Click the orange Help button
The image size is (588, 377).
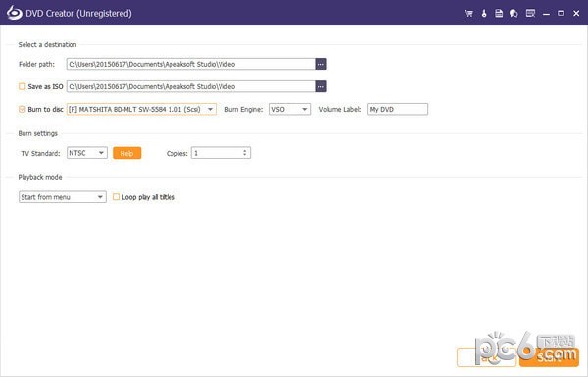coord(126,153)
